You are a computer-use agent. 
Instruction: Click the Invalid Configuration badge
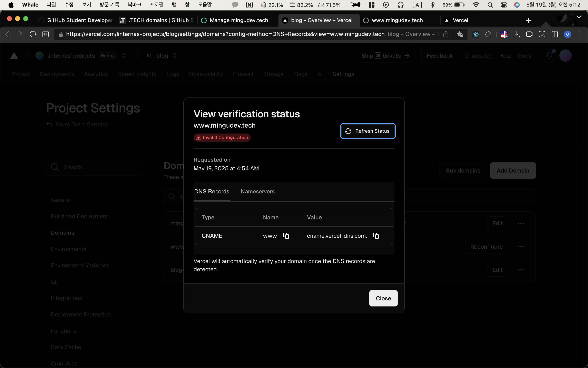(x=222, y=138)
